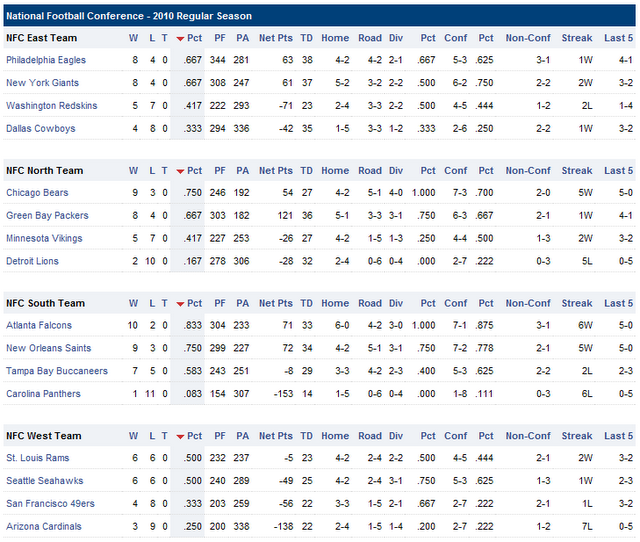Click the red sort arrow in NFC East header
640x542 pixels.
[x=180, y=39]
